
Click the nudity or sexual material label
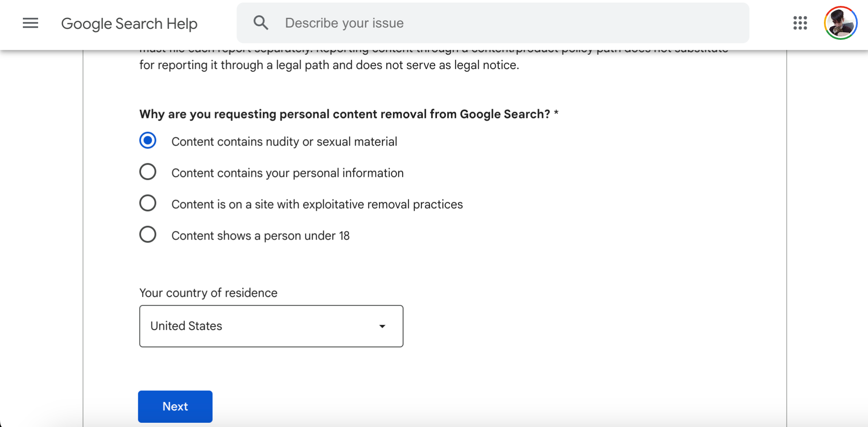coord(284,142)
